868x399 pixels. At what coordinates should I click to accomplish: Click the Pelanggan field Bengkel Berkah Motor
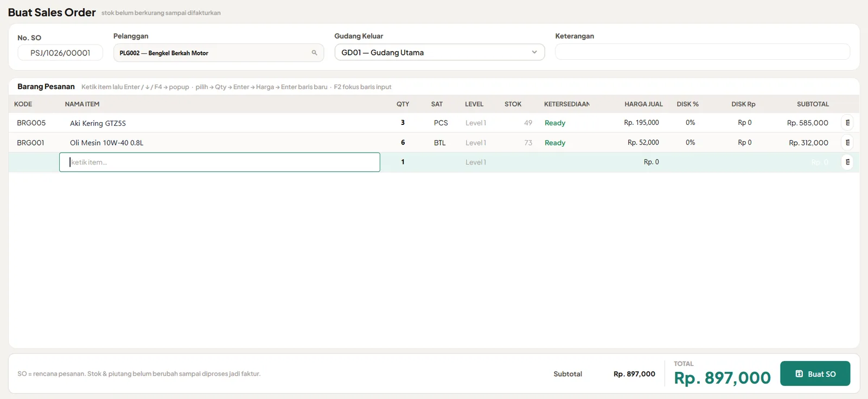(219, 53)
